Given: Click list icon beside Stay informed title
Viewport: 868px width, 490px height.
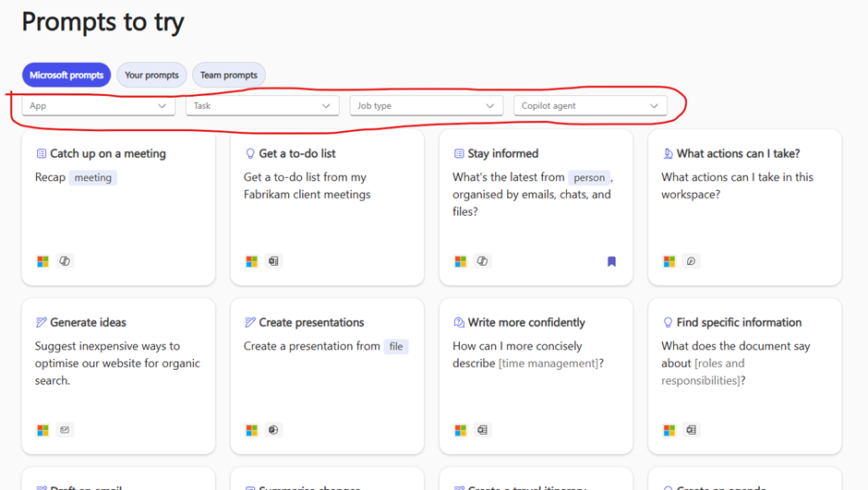Looking at the screenshot, I should tap(459, 153).
